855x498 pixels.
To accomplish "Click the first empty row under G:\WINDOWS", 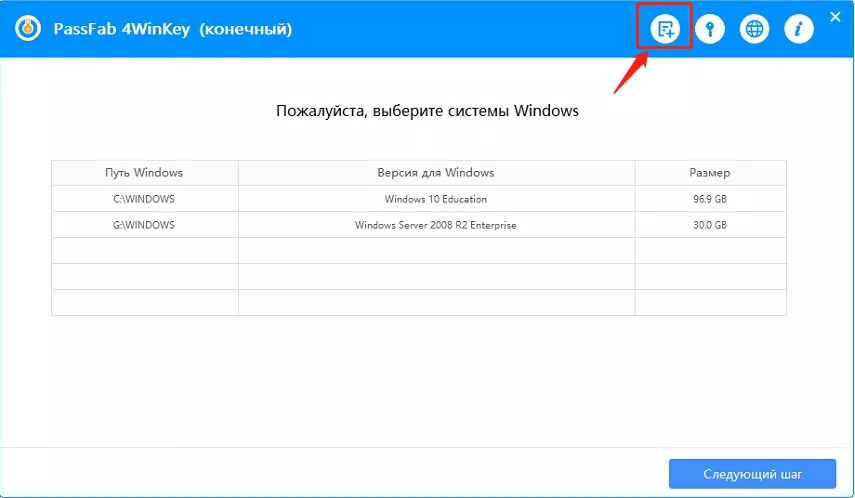I will pos(418,251).
